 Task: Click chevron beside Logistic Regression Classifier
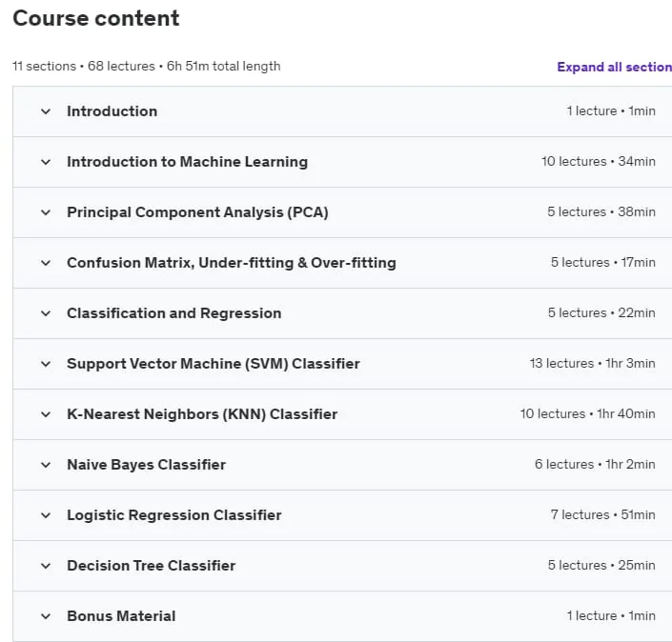tap(46, 516)
